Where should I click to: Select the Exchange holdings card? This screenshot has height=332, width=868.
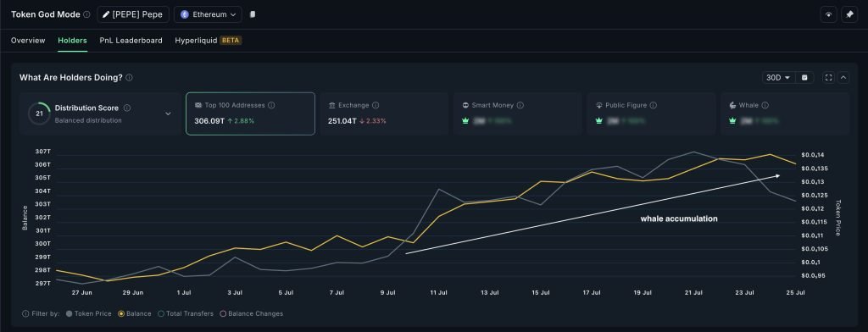click(384, 113)
